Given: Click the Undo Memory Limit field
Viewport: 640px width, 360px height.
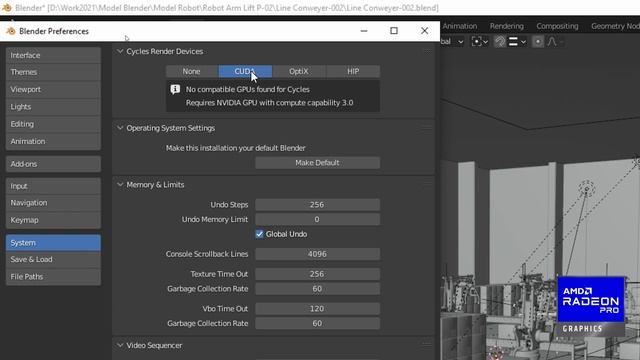Looking at the screenshot, I should pos(318,220).
